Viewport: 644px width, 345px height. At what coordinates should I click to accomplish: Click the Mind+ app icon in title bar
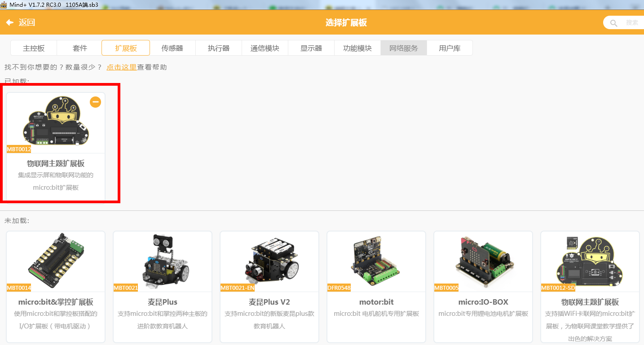pyautogui.click(x=4, y=4)
